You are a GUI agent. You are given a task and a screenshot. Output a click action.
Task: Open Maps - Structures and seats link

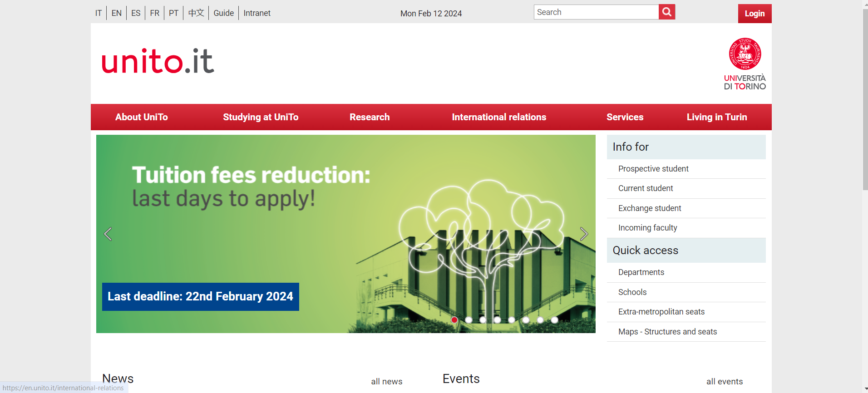(667, 332)
